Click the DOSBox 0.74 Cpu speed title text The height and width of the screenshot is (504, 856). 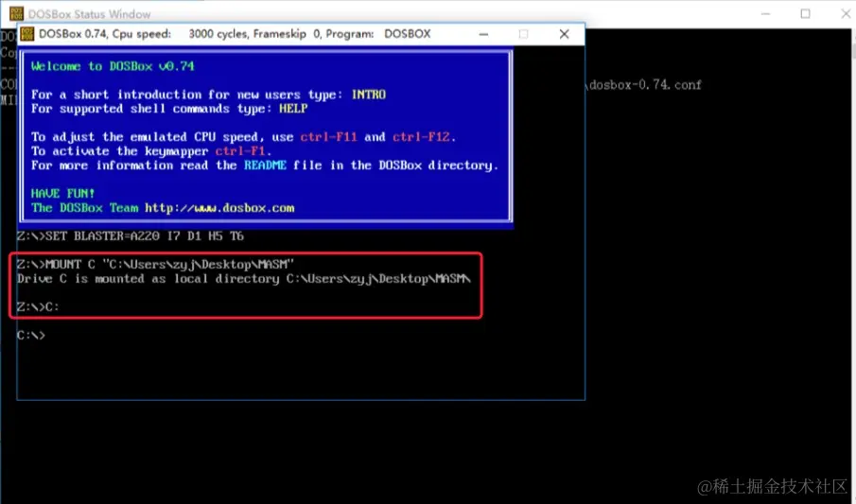coord(235,34)
